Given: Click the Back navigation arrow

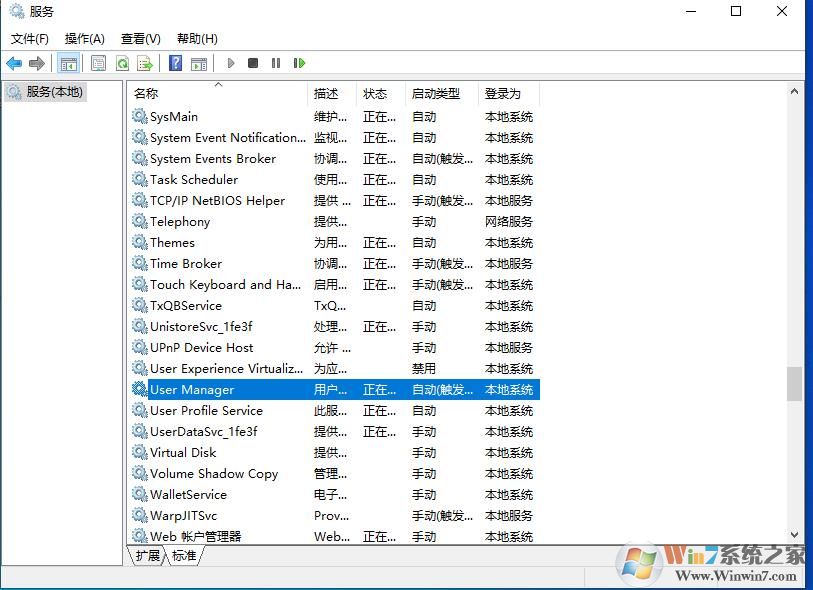Looking at the screenshot, I should (13, 62).
